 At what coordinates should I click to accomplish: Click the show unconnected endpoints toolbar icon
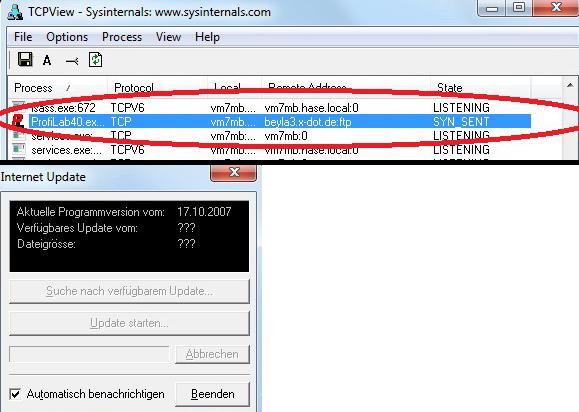coord(72,61)
